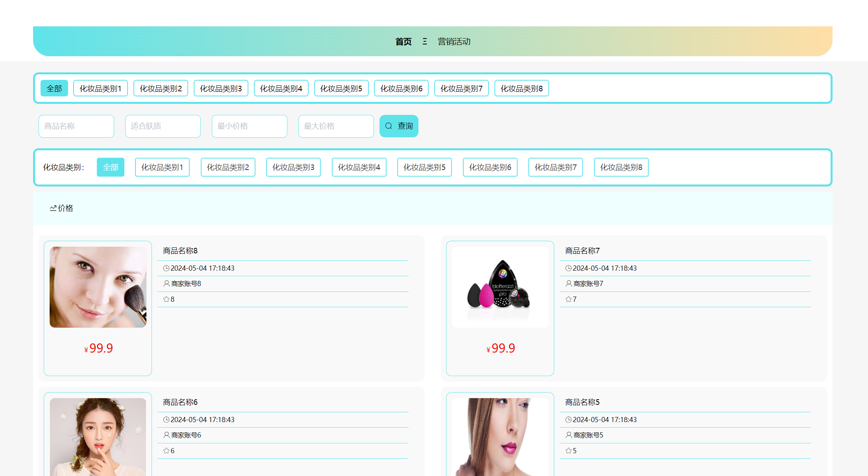The height and width of the screenshot is (476, 868).
Task: Filter by 化妆品类别5 in the labeled filter row
Action: tap(424, 167)
